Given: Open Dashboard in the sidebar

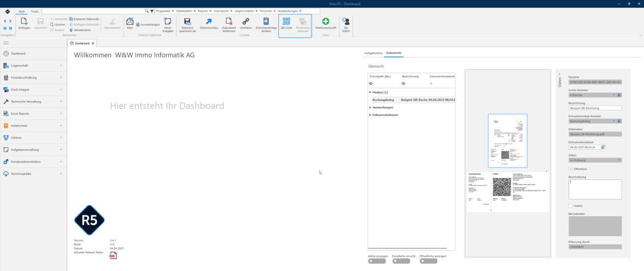Looking at the screenshot, I should 34,53.
